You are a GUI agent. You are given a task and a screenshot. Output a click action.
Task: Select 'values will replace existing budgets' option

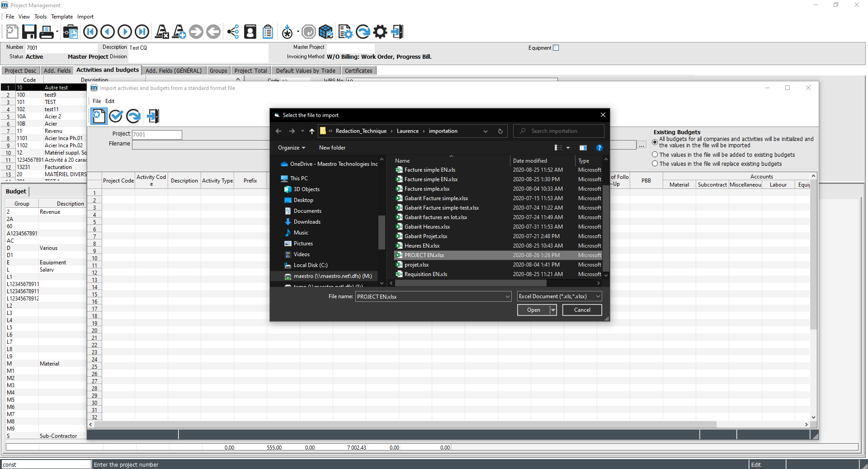pos(655,164)
